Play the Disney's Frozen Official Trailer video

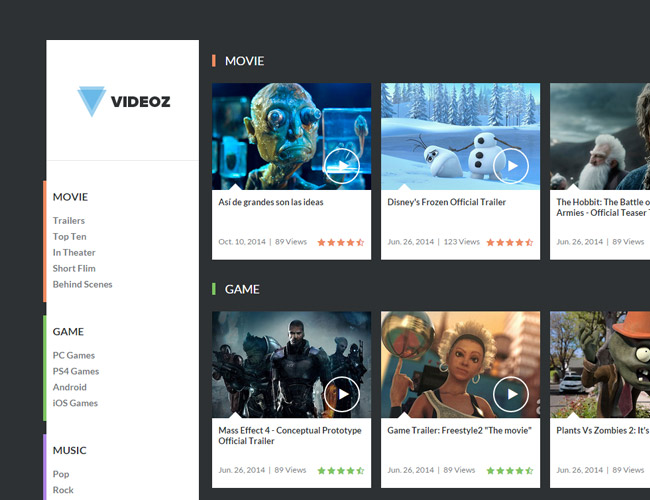coord(511,166)
